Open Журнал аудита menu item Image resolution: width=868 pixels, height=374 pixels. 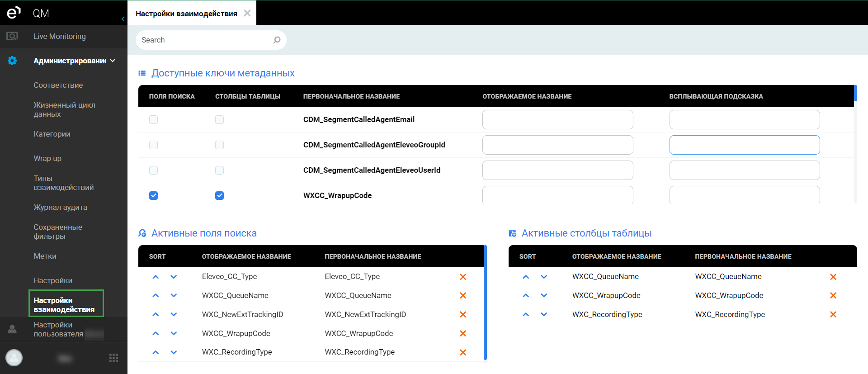[61, 207]
